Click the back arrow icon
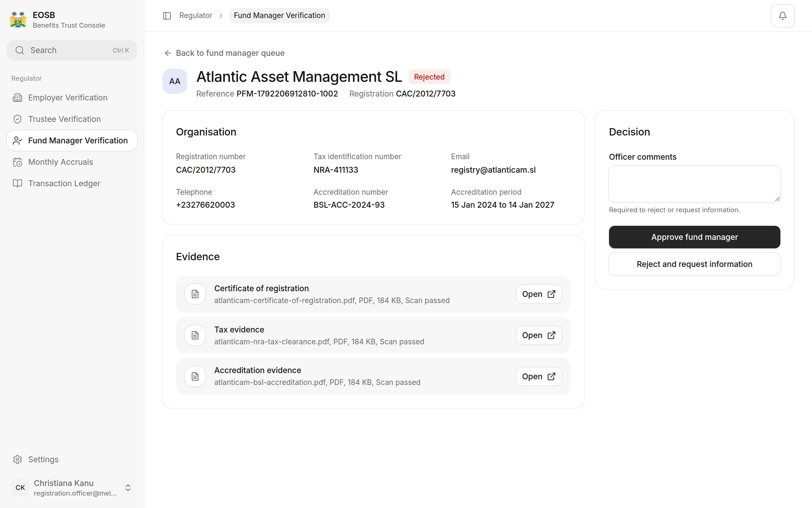 click(x=168, y=53)
